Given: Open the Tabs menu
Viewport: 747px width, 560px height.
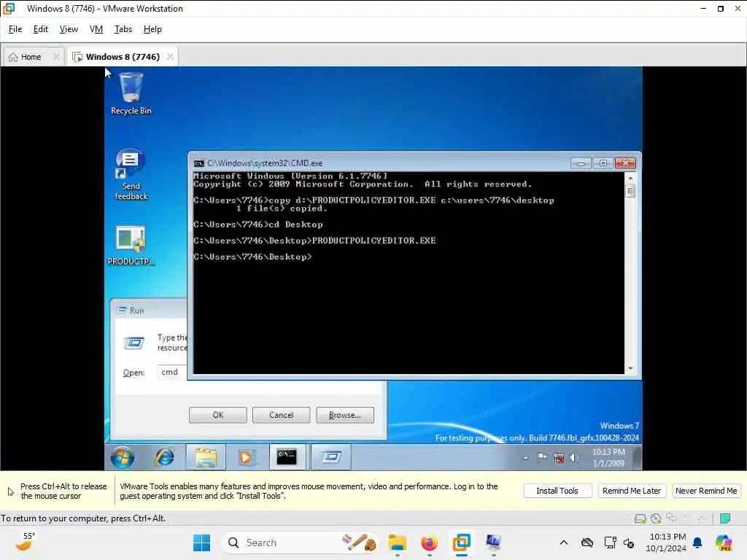Looking at the screenshot, I should coord(123,29).
